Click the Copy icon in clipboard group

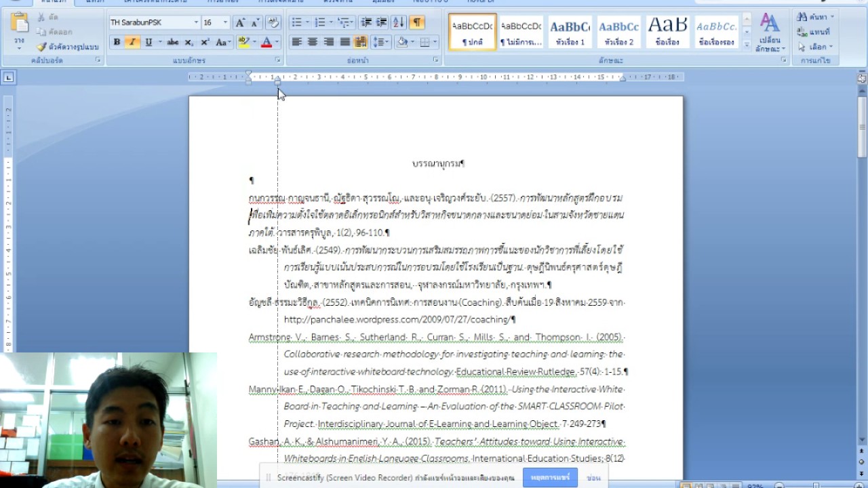pos(41,32)
